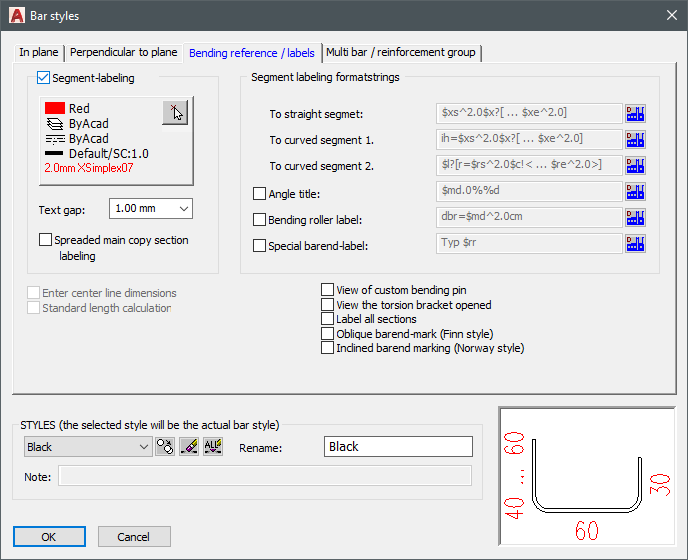Click the Default/SC:1.0 lineweight icon
Image resolution: width=688 pixels, height=560 pixels.
(x=54, y=154)
